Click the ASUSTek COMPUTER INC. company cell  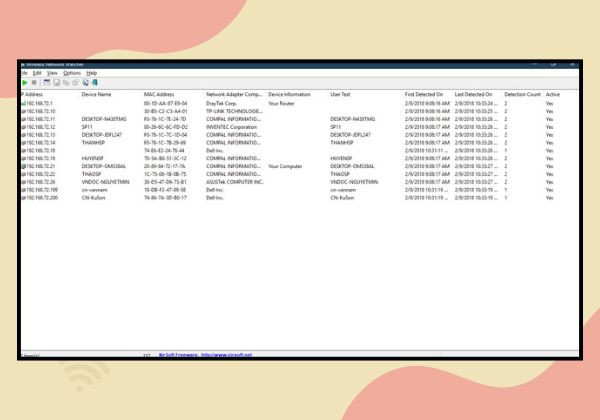click(235, 182)
